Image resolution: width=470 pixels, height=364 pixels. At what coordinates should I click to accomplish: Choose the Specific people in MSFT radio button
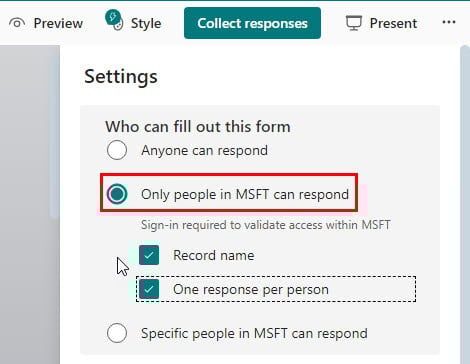[x=117, y=333]
